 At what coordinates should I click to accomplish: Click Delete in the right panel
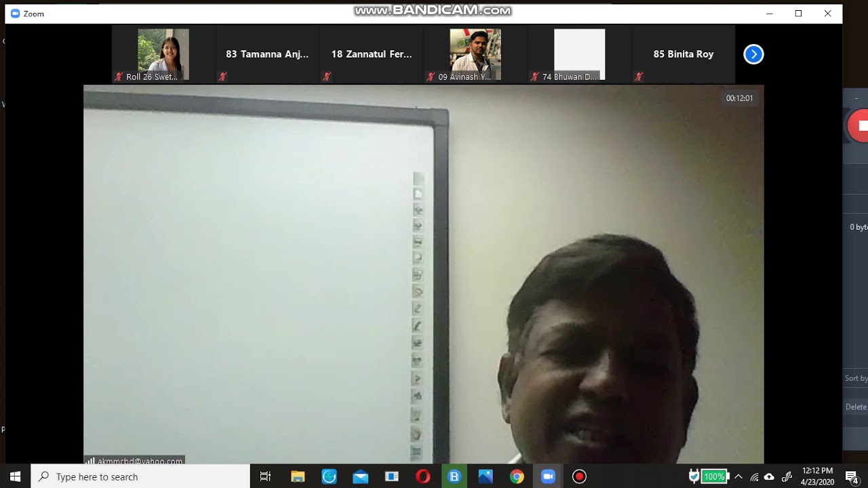click(856, 407)
